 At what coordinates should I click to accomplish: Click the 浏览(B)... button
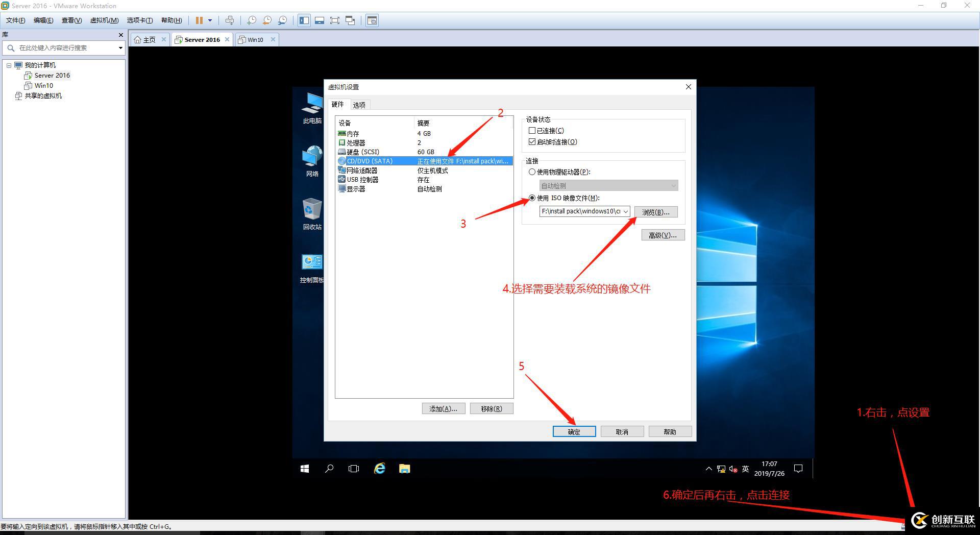click(656, 212)
